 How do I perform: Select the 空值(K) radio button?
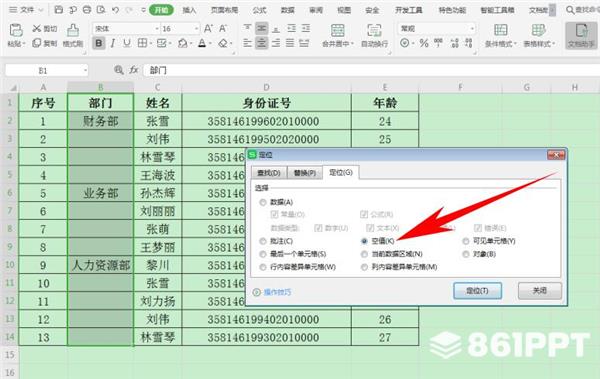364,241
